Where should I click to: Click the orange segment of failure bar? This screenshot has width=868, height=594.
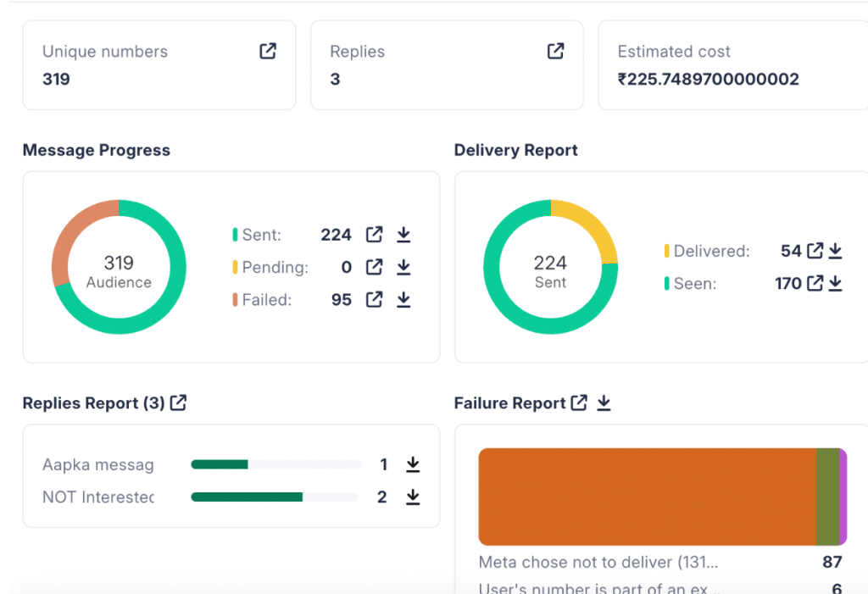click(647, 497)
